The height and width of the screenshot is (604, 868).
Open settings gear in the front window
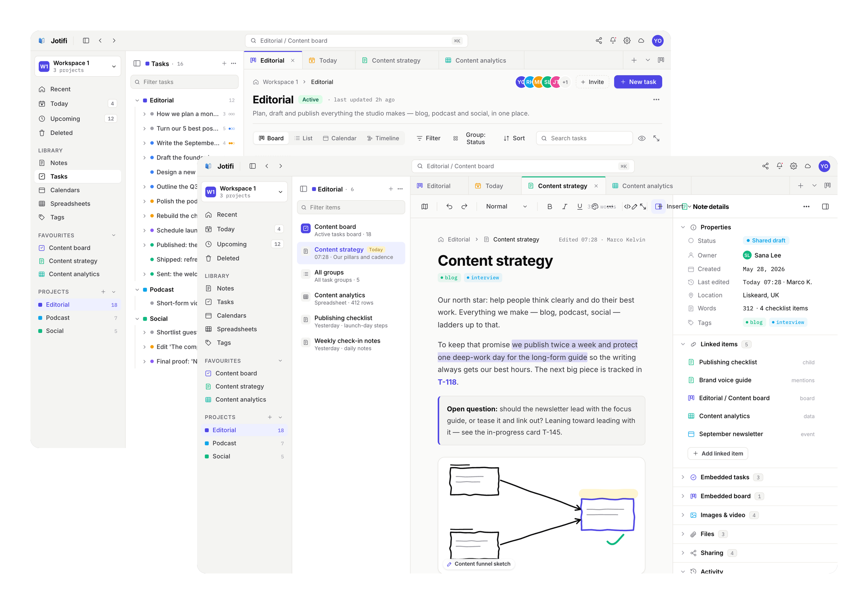click(x=793, y=166)
